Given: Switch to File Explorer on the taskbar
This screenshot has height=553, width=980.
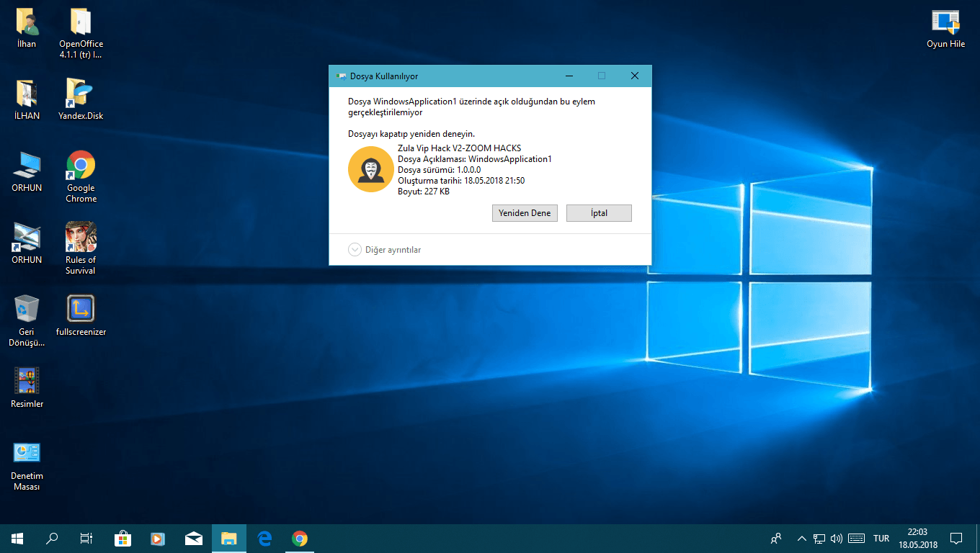Looking at the screenshot, I should click(229, 539).
